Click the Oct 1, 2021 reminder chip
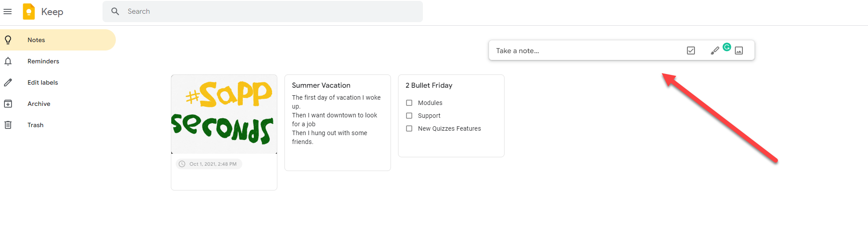 [x=209, y=164]
